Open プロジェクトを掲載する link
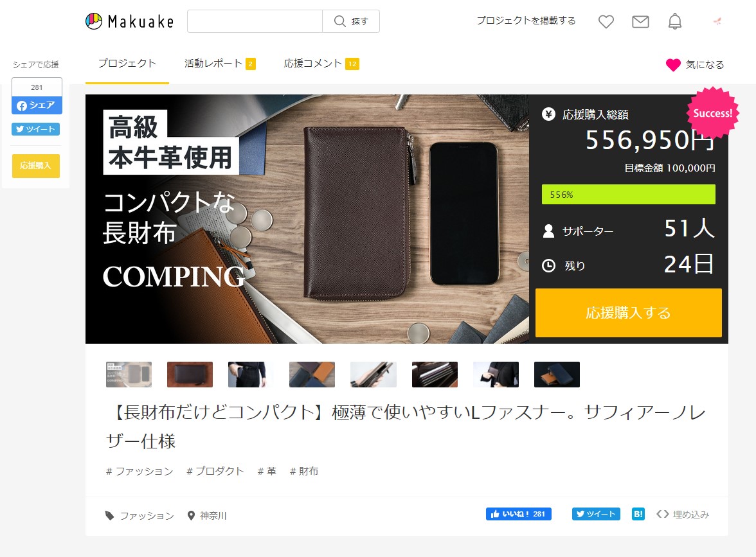Screen dimensions: 756x557 tap(526, 21)
